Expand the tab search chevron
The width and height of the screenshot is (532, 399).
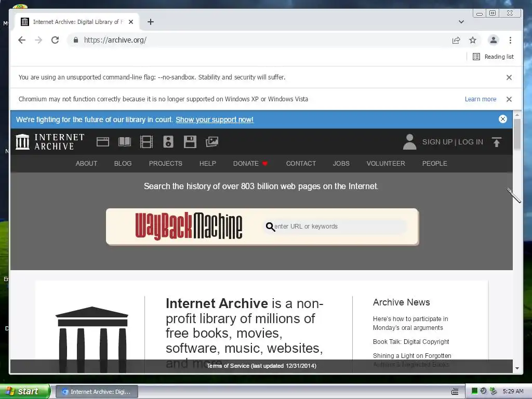(x=461, y=22)
